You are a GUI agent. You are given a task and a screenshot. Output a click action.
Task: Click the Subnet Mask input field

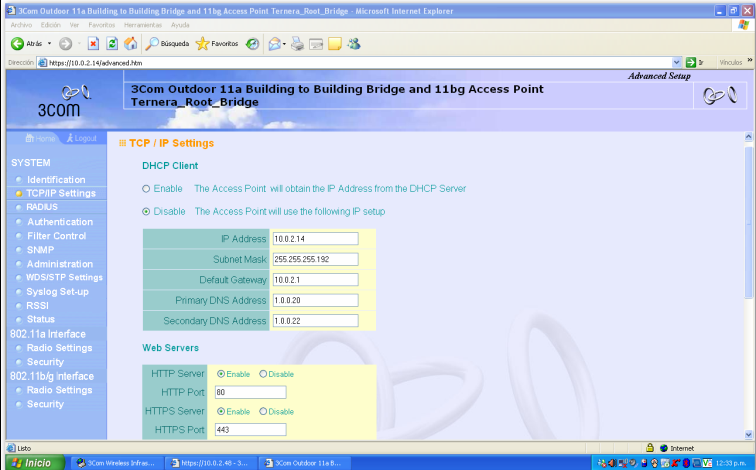tap(314, 259)
